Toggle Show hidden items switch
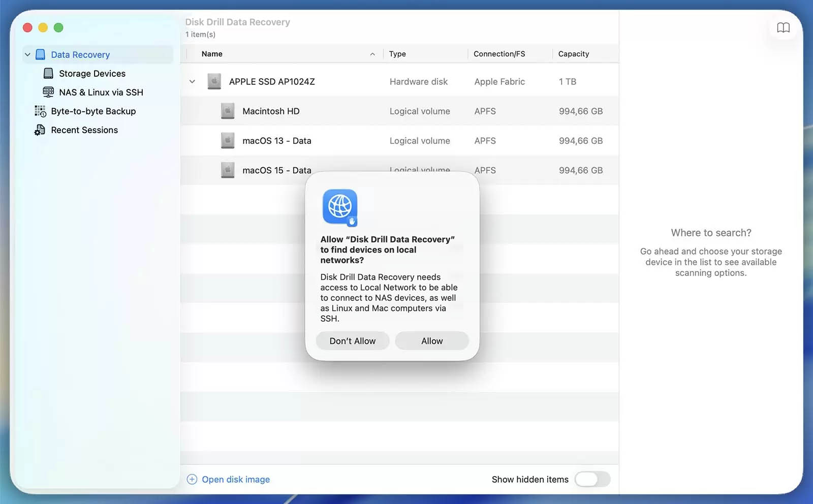Image resolution: width=813 pixels, height=504 pixels. [x=592, y=479]
